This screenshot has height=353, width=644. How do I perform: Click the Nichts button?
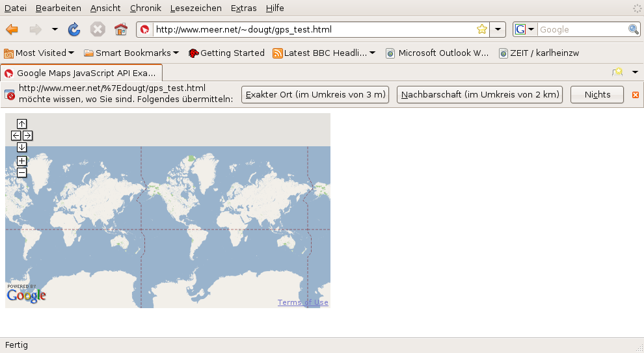pos(597,94)
